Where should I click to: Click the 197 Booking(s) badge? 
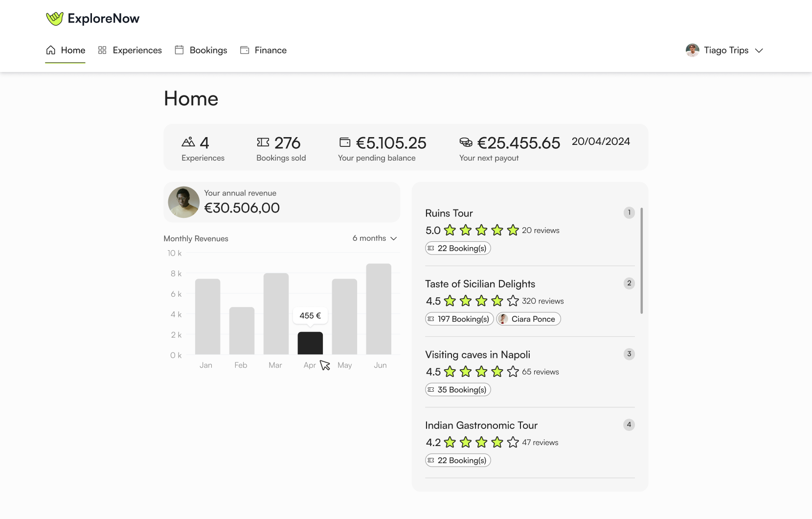459,319
